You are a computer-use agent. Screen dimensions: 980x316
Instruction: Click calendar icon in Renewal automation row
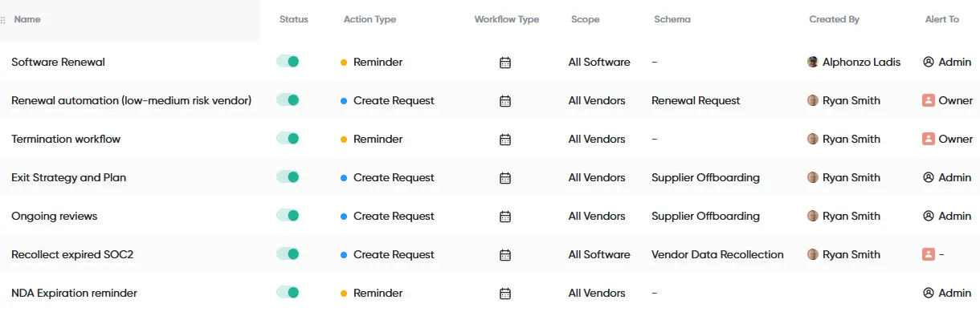tap(505, 101)
